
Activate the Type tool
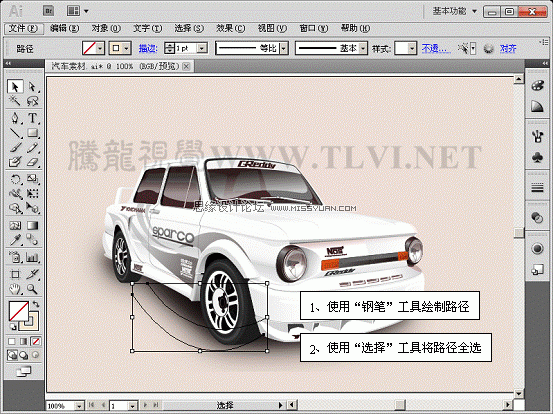[x=32, y=118]
